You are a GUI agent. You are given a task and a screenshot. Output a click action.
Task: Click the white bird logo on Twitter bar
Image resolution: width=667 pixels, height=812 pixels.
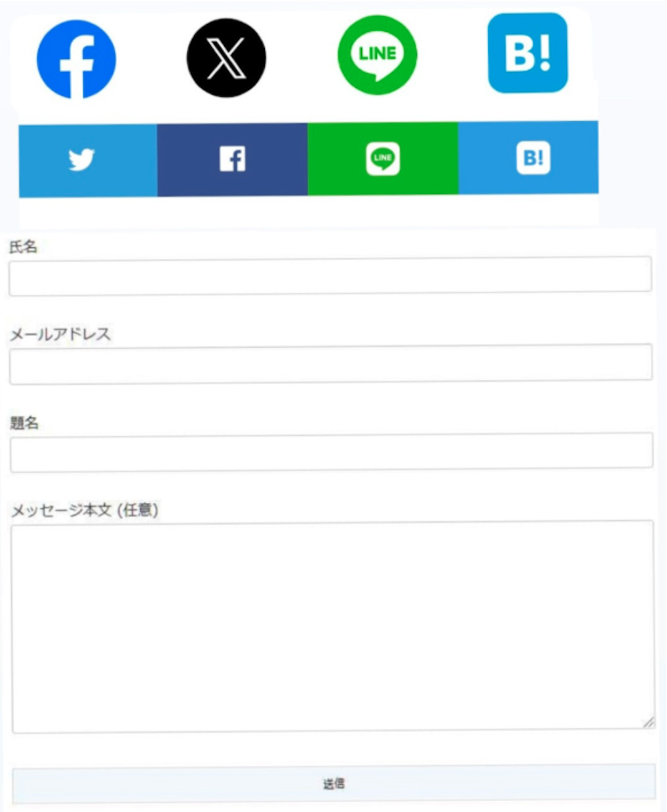[81, 160]
